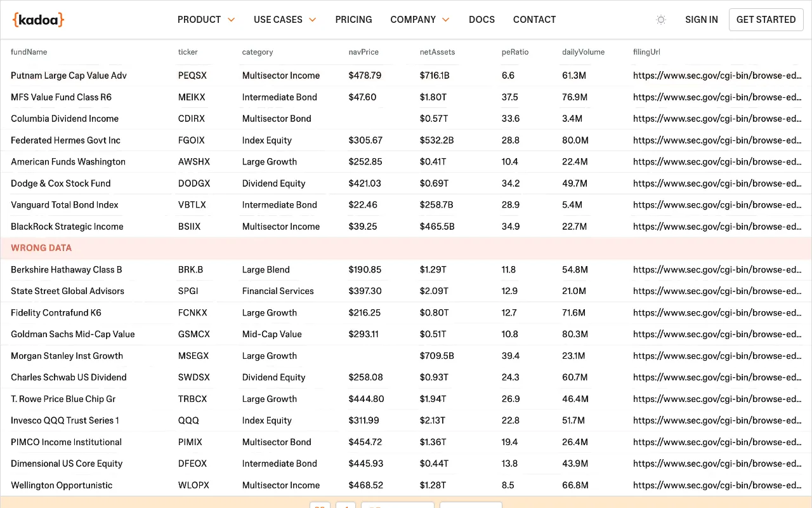Open the filing URL for Berkshire Hathaway row
The height and width of the screenshot is (508, 812).
pyautogui.click(x=717, y=270)
